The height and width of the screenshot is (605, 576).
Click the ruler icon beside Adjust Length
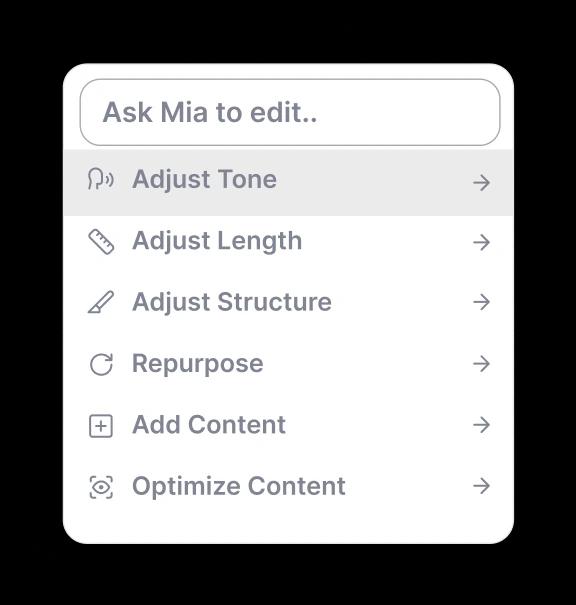[x=101, y=242]
